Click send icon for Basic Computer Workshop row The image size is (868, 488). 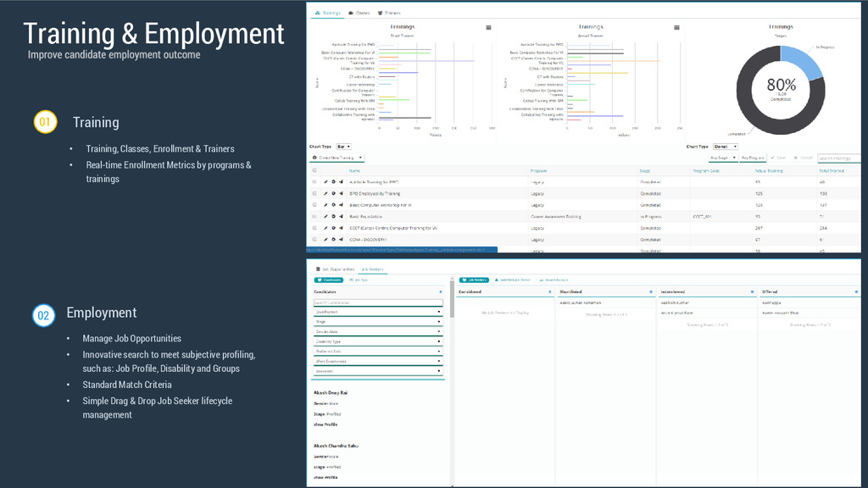341,205
